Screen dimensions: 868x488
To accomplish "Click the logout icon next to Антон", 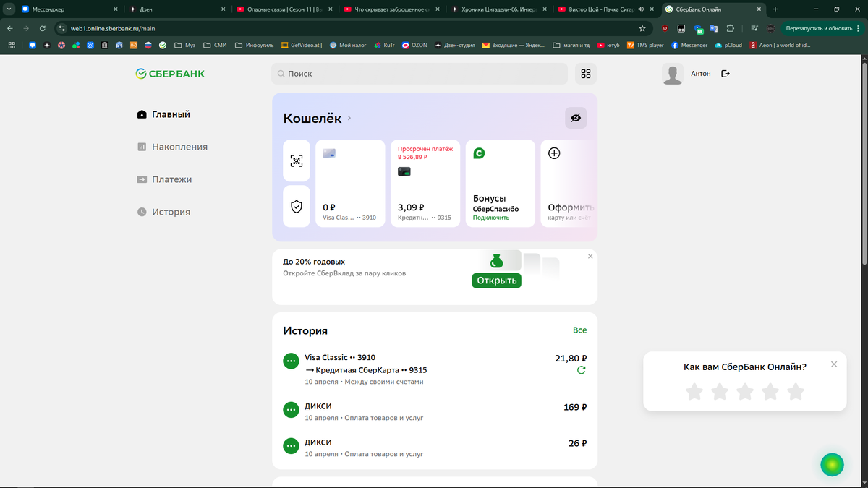I will [x=726, y=74].
